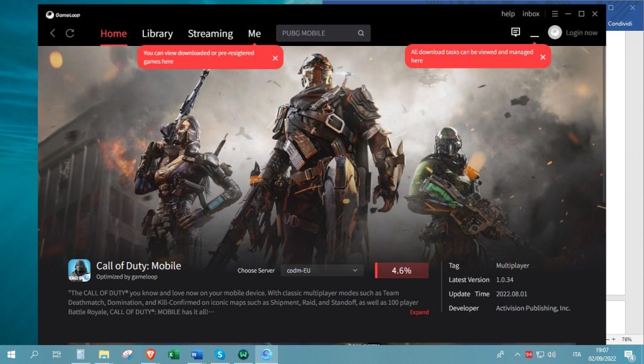This screenshot has height=364, width=644.
Task: Launch Skype from the taskbar
Action: (219, 355)
